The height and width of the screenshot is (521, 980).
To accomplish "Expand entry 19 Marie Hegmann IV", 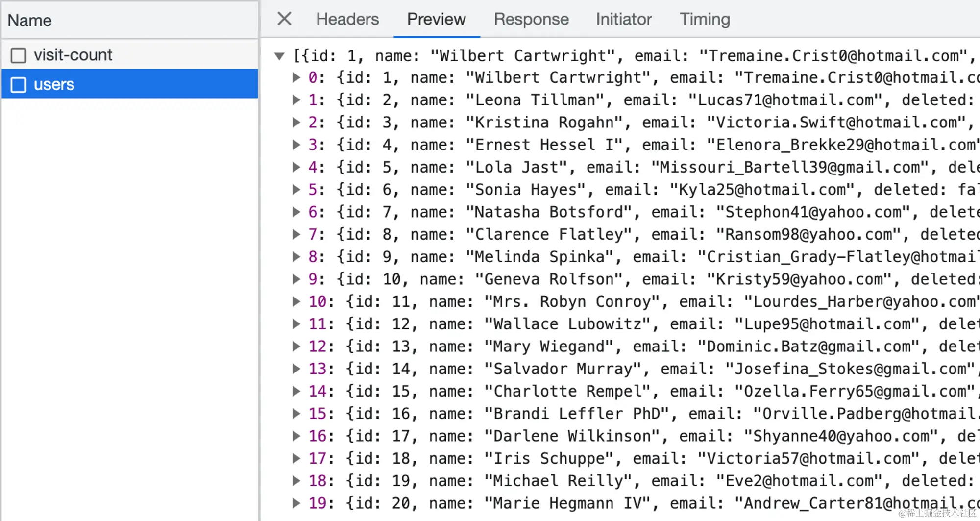I will pyautogui.click(x=296, y=503).
